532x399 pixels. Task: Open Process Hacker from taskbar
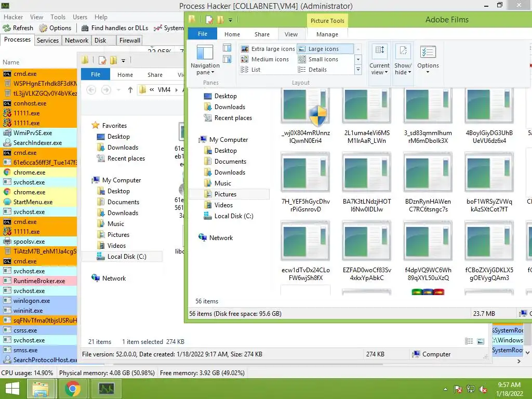pos(107,389)
